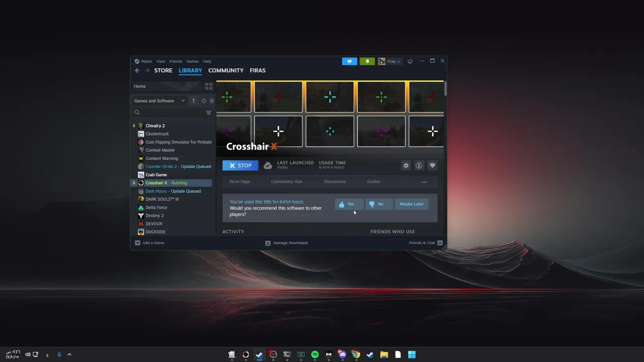Open Friends & Chat
This screenshot has height=362, width=644.
(x=426, y=243)
